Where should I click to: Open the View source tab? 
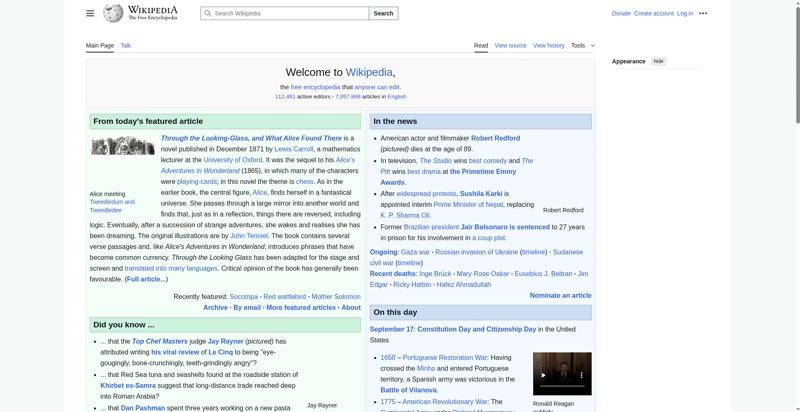click(x=510, y=45)
